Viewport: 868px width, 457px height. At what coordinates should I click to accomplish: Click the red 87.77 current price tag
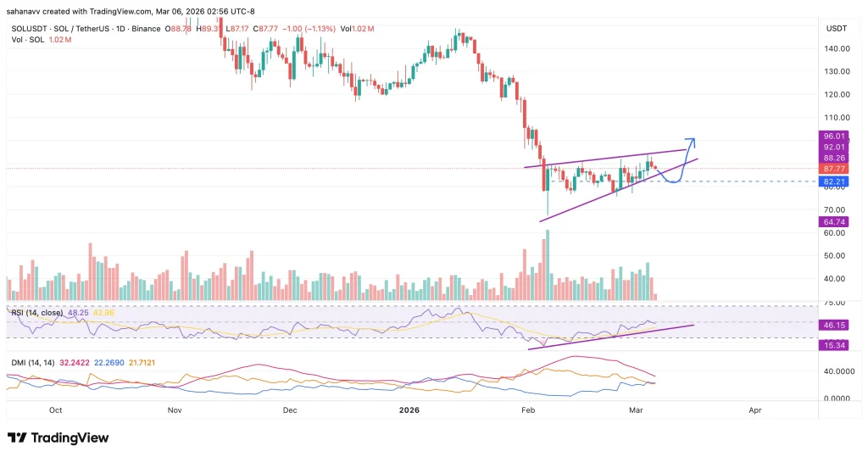(x=832, y=169)
